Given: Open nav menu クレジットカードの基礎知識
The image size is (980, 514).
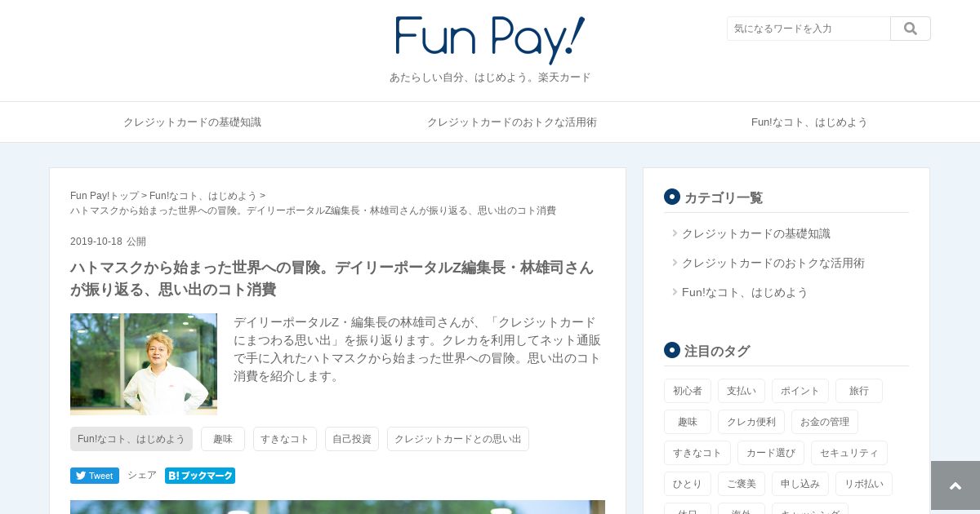Looking at the screenshot, I should tap(192, 122).
